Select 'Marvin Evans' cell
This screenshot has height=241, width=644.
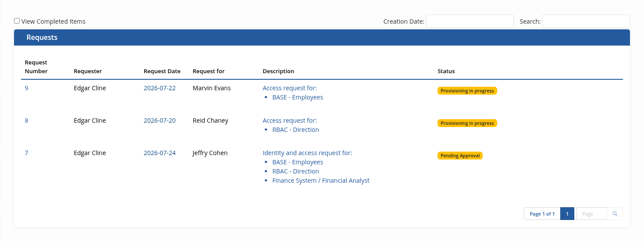(212, 88)
